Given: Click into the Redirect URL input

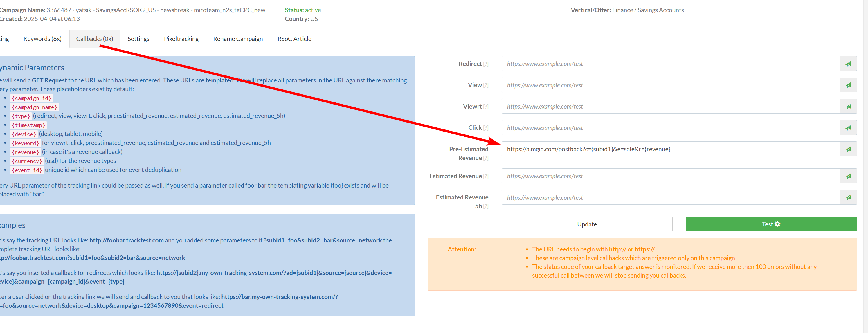Looking at the screenshot, I should click(x=671, y=64).
